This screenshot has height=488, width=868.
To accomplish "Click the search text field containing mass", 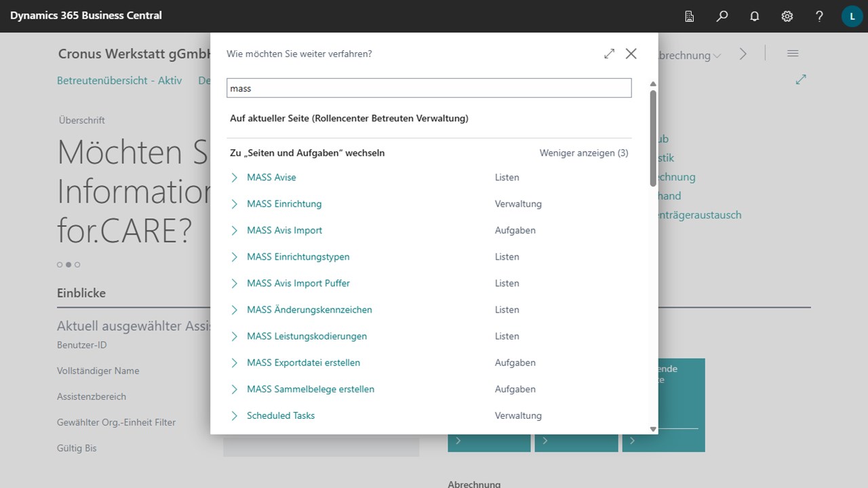I will pyautogui.click(x=429, y=88).
